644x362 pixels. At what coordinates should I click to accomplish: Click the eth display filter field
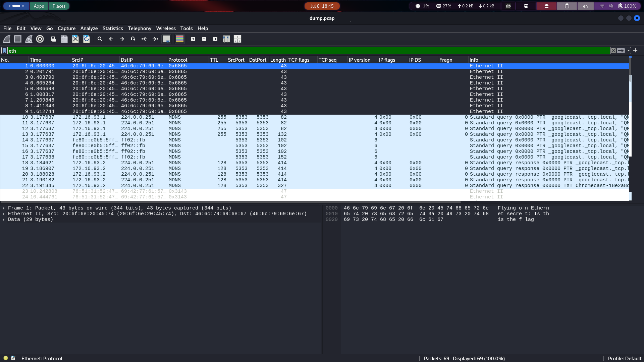click(x=308, y=51)
